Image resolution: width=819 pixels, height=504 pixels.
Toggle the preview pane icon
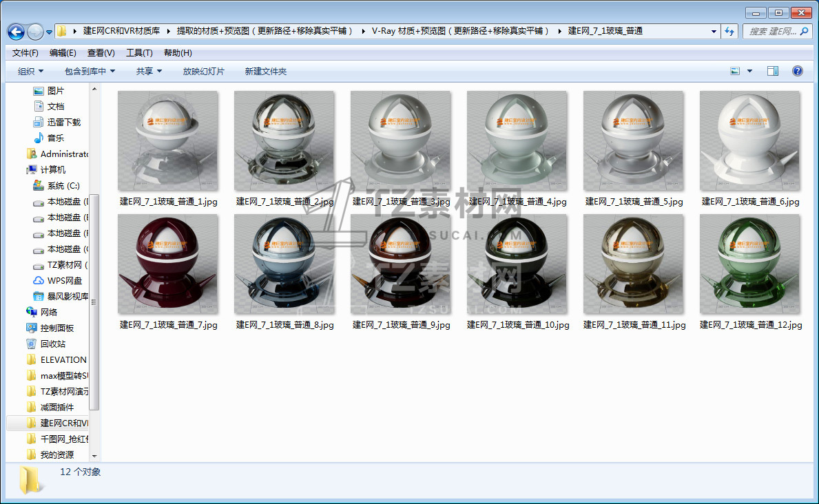click(x=773, y=71)
